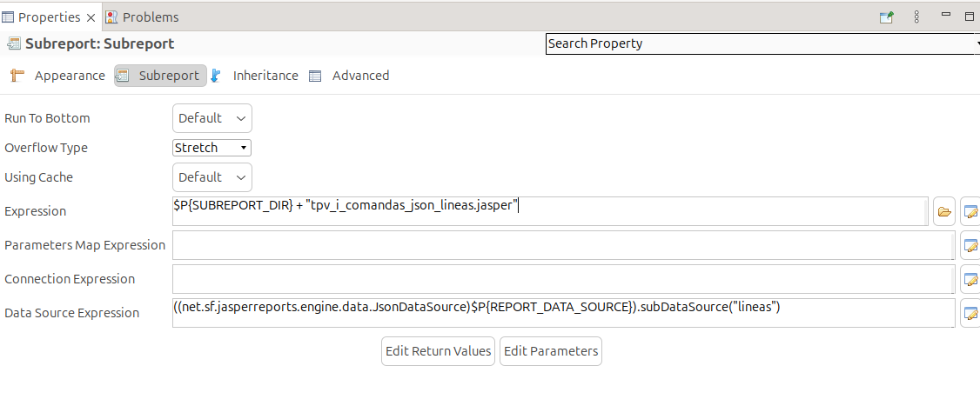This screenshot has width=980, height=399.
Task: Click Edit Parameters button
Action: 551,351
